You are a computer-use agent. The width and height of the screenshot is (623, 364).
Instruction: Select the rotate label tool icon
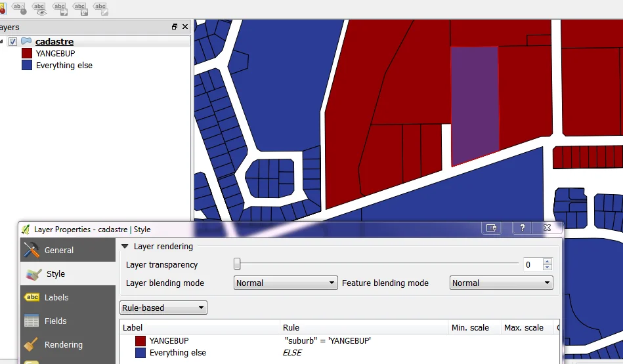click(80, 8)
